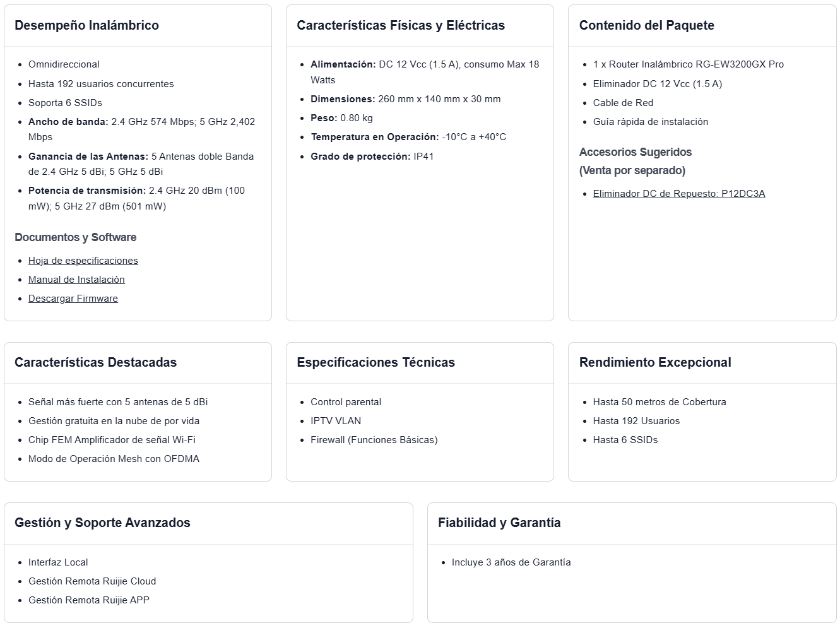Click the Rendimiento Excepcional heading

654,363
